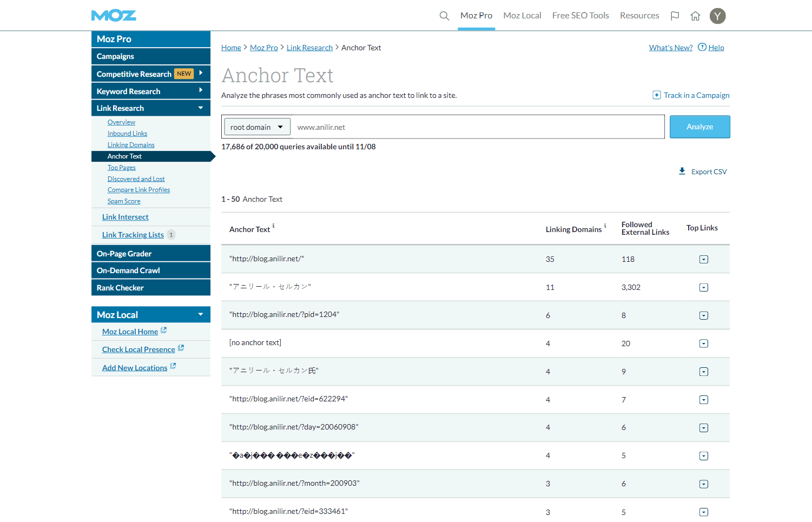Open On-Page Grader in sidebar
This screenshot has height=522, width=812.
coord(151,254)
